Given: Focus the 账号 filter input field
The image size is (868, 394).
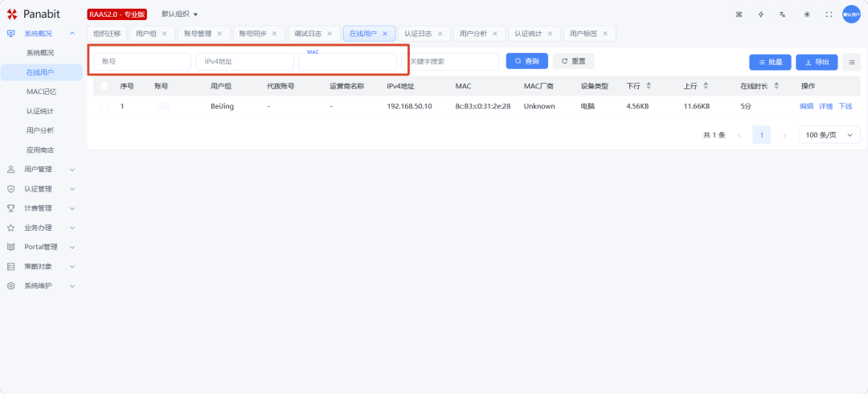Looking at the screenshot, I should coord(142,61).
